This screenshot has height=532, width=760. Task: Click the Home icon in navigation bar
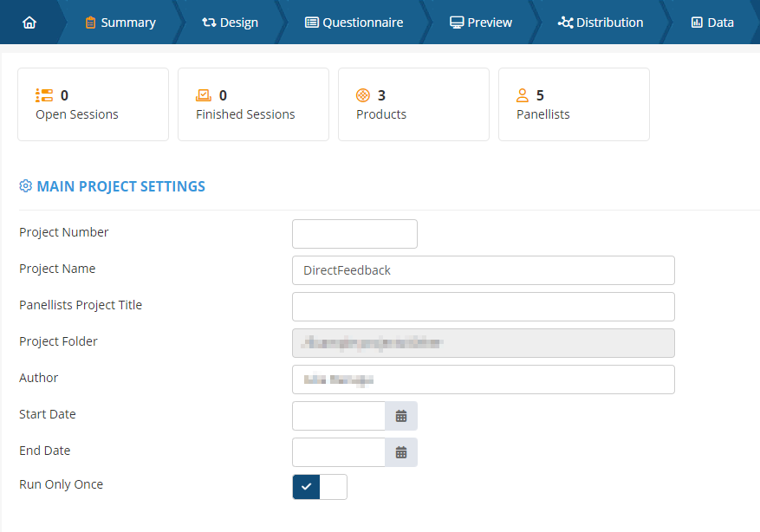point(29,23)
